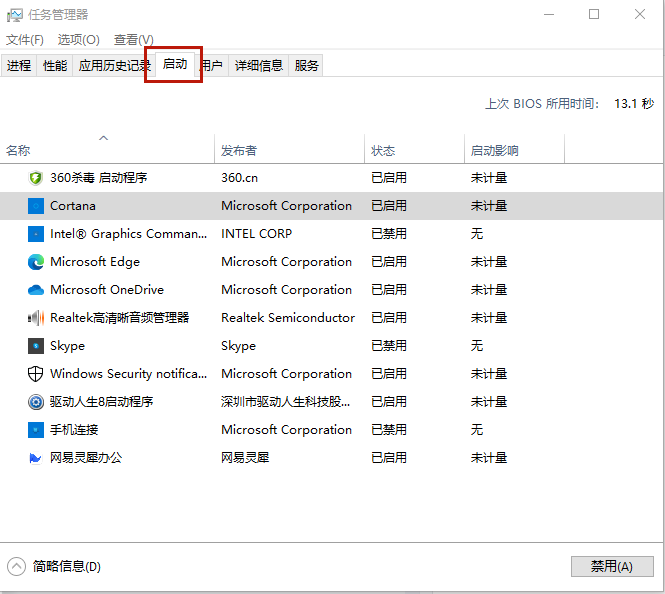This screenshot has height=594, width=665.
Task: Click the Microsoft OneDrive cloud icon
Action: pyautogui.click(x=36, y=290)
